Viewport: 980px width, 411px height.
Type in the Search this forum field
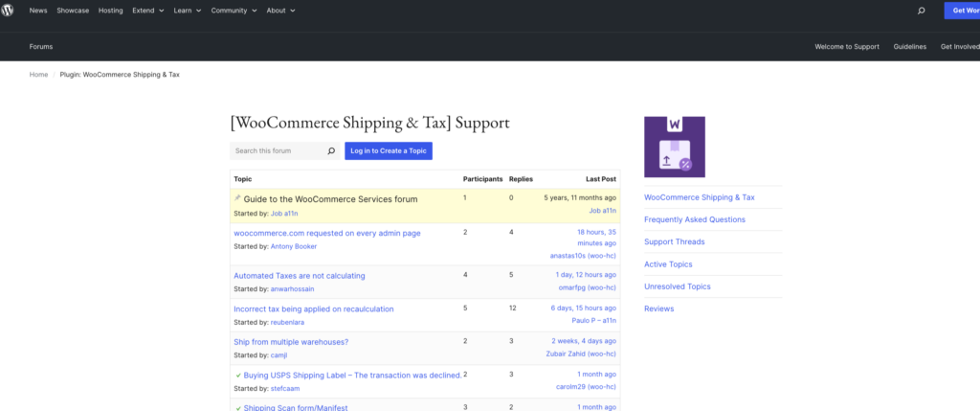(x=278, y=151)
